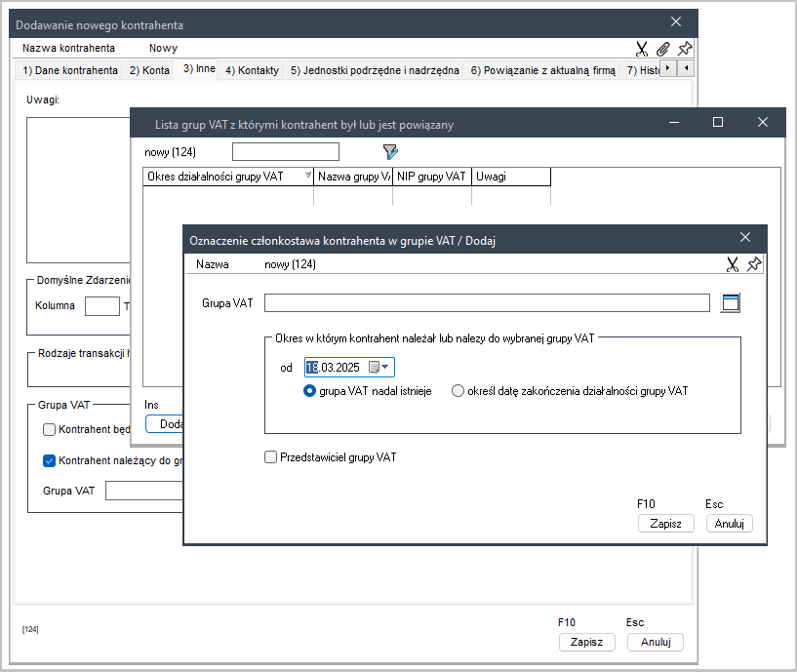Sort by 'Okres działalności grupy VAT' column
Image resolution: width=797 pixels, height=672 pixels.
[x=228, y=177]
